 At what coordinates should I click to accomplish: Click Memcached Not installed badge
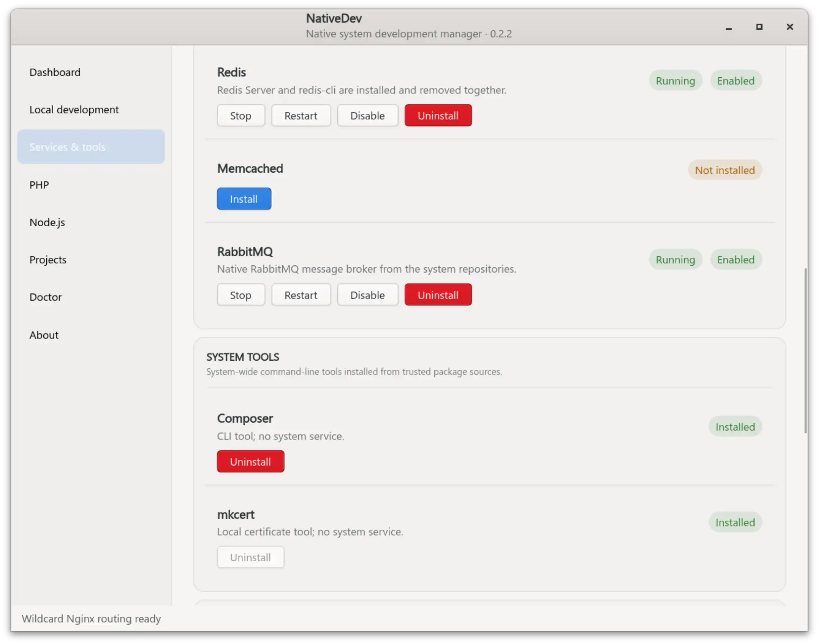[725, 170]
